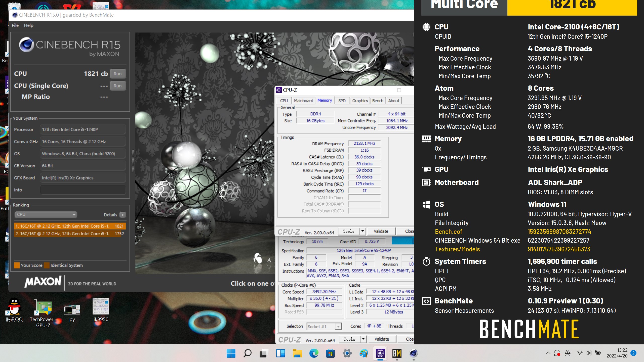Open the Paint app on taskbar
Image resolution: width=644 pixels, height=362 pixels.
[x=364, y=353]
